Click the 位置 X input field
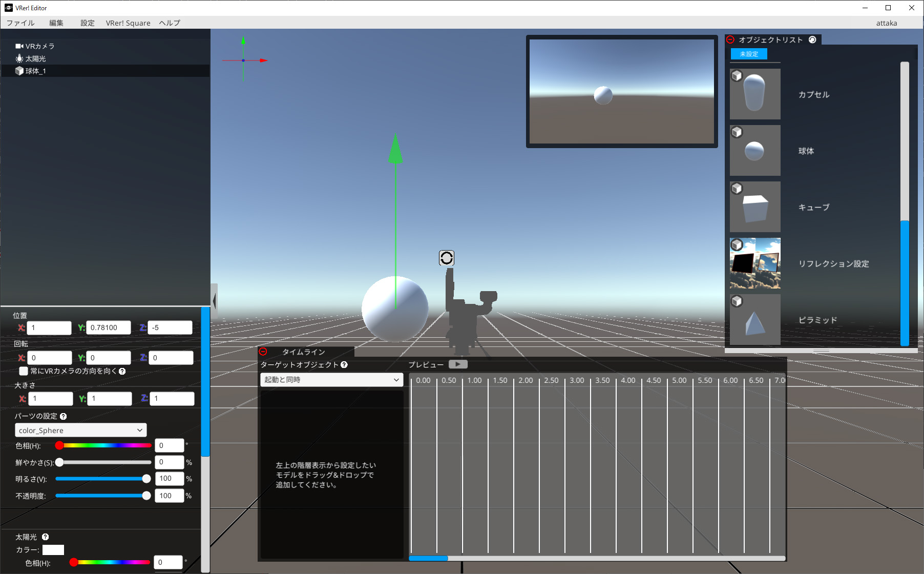 coord(49,327)
